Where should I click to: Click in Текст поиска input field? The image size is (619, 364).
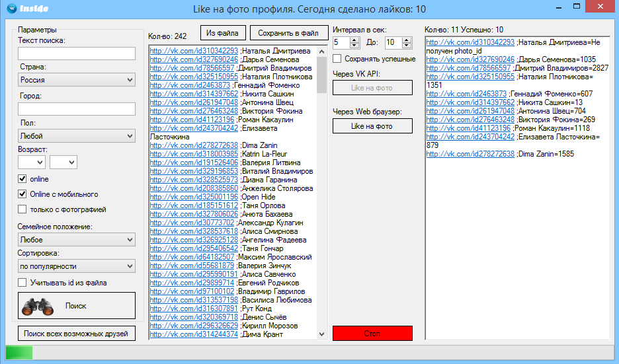pyautogui.click(x=77, y=54)
